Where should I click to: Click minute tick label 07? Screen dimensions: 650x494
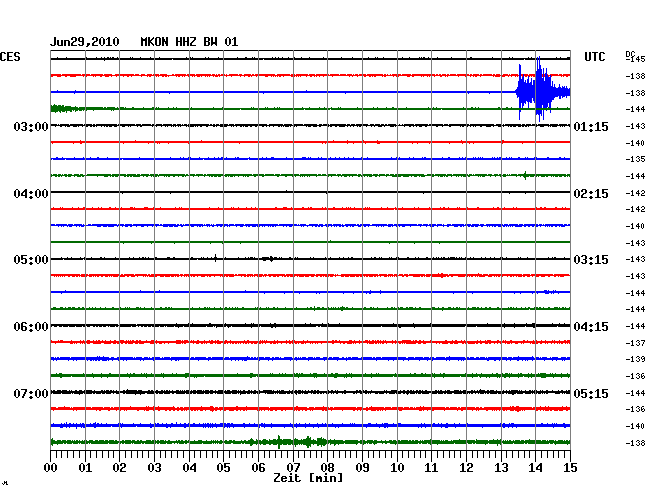(293, 467)
